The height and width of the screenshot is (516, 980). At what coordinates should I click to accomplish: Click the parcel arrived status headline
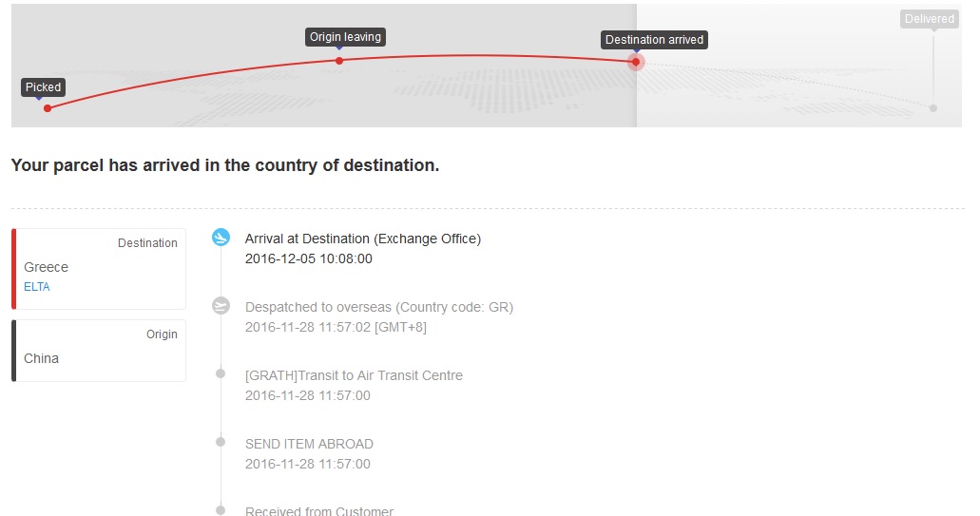click(225, 165)
